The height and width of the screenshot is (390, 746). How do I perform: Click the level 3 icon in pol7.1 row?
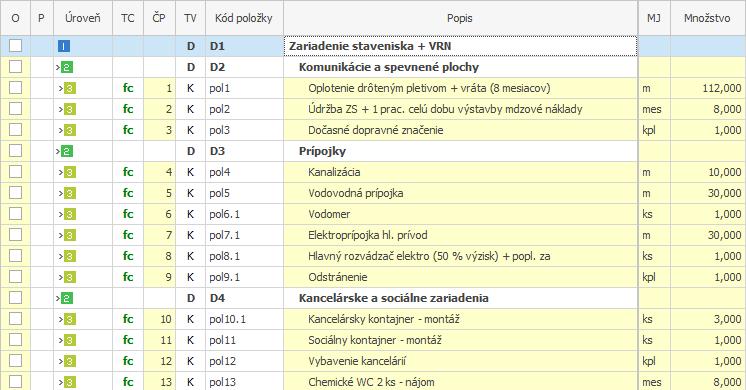[x=69, y=235]
